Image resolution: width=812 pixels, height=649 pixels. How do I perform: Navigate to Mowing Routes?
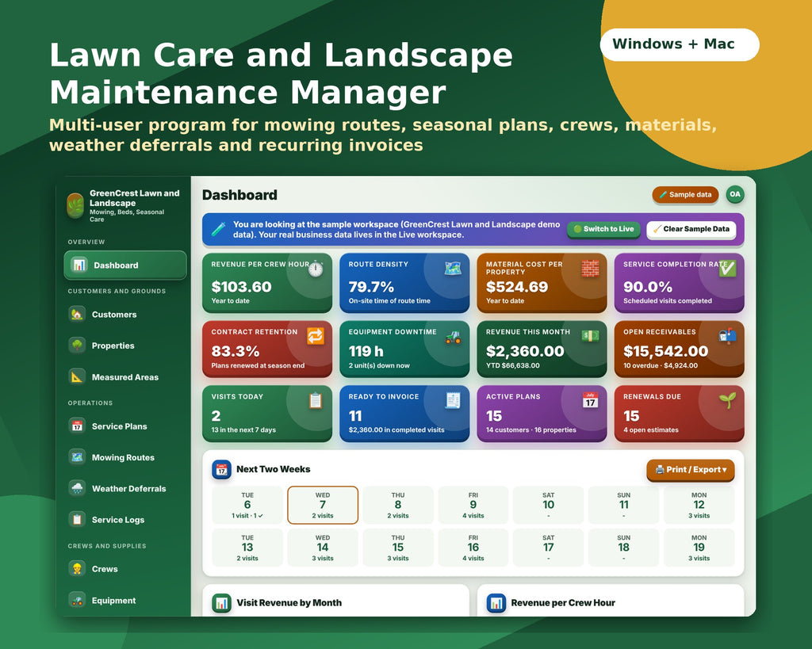tap(123, 457)
